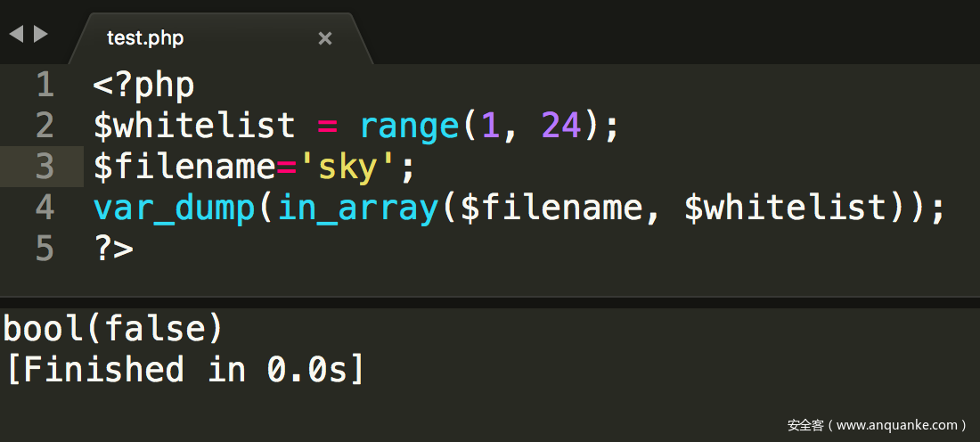Place cursor on the <?php opening tag

pos(143,86)
